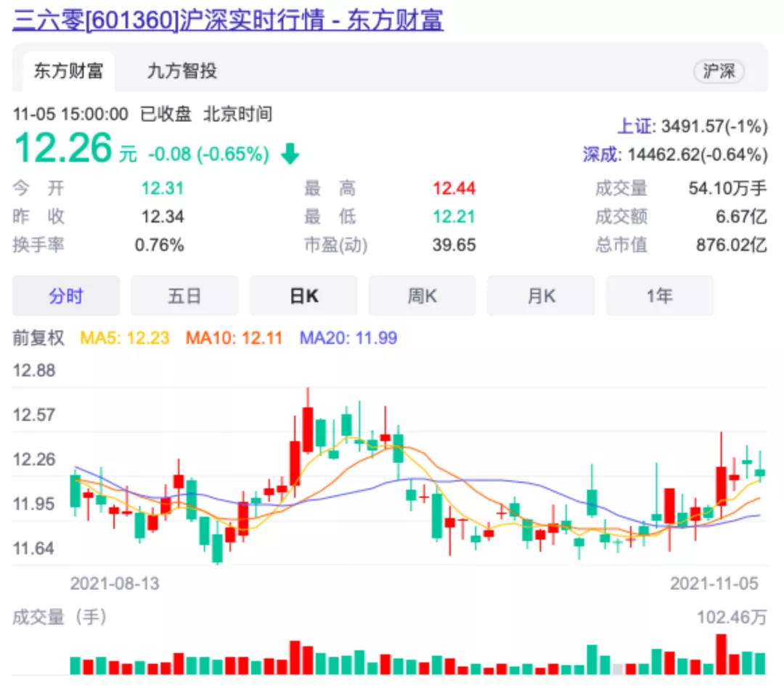Image resolution: width=784 pixels, height=688 pixels.
Task: Select the 周K weekly chart view
Action: tap(422, 295)
